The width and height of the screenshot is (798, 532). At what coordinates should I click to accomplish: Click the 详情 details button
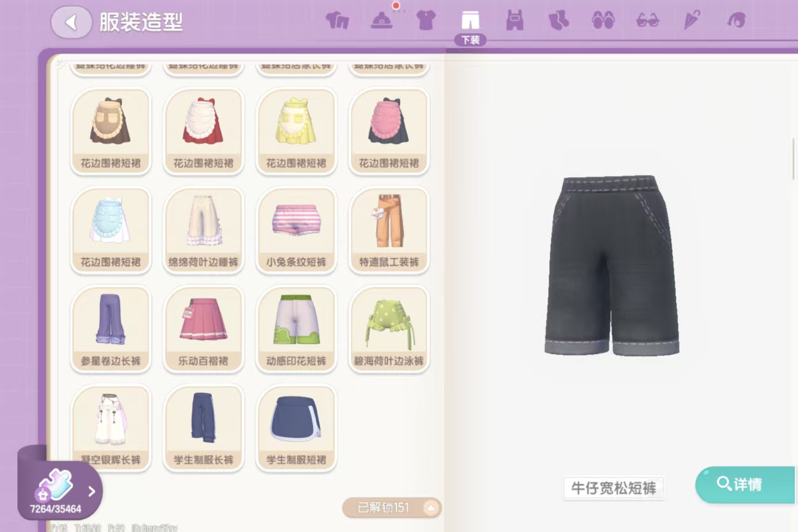click(x=746, y=485)
